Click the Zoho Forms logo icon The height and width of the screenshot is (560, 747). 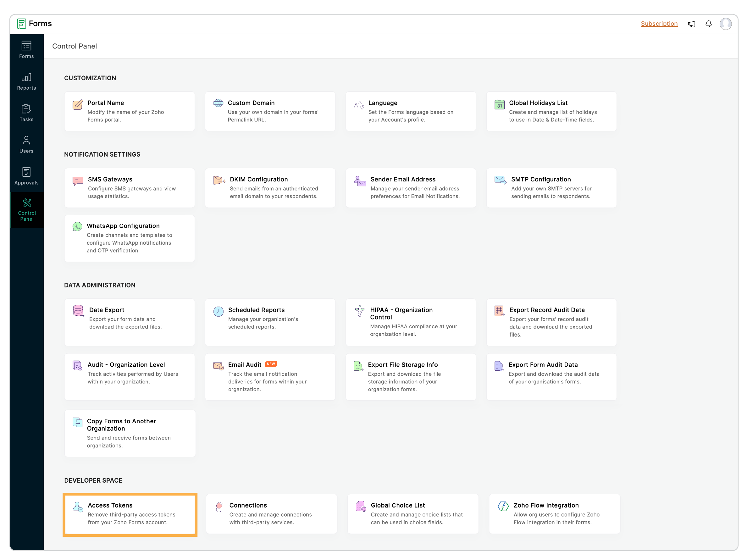coord(21,24)
